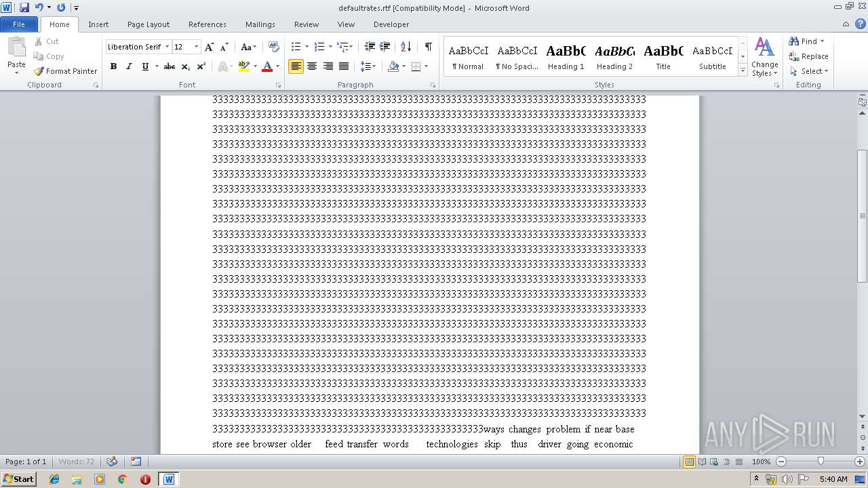Set Justify alignment
Image resolution: width=868 pixels, height=488 pixels.
344,66
